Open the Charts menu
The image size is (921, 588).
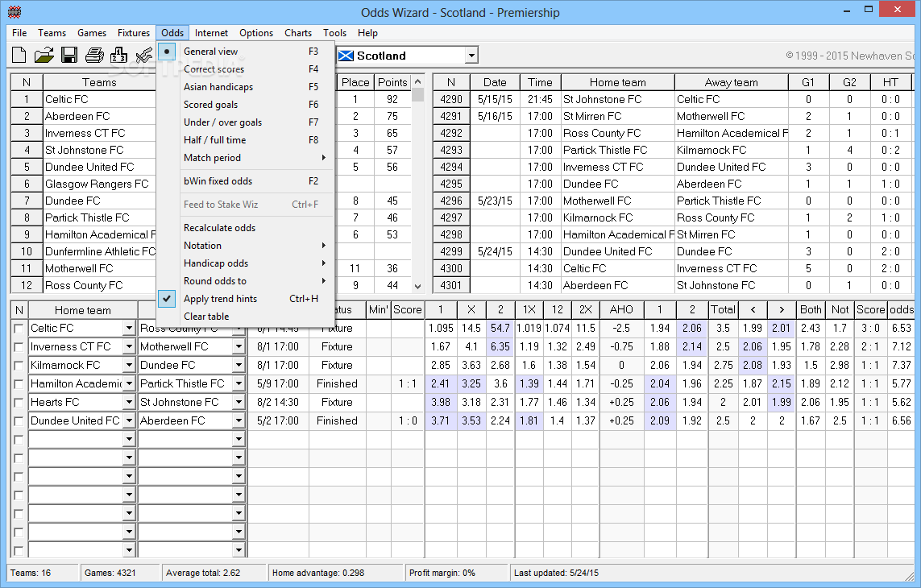298,33
